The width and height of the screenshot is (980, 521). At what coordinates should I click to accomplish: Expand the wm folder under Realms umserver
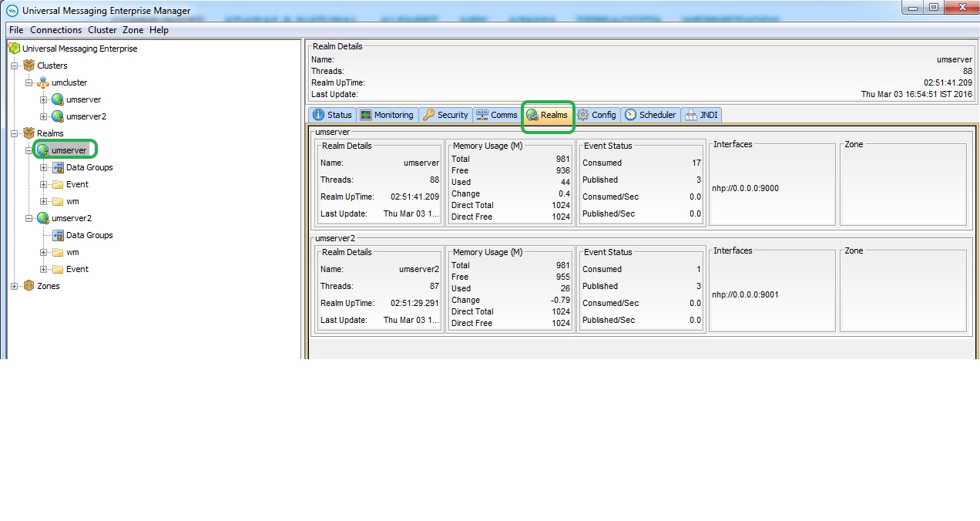pos(44,201)
